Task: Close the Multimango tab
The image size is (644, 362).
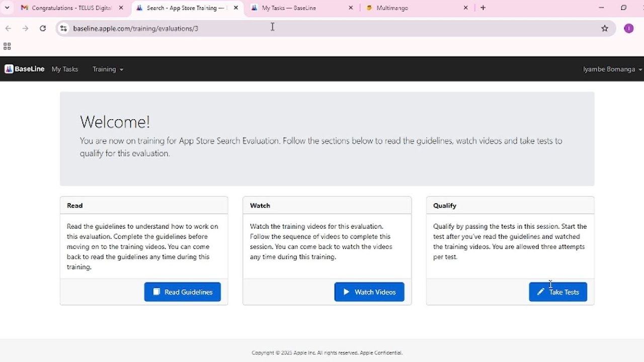Action: [465, 8]
